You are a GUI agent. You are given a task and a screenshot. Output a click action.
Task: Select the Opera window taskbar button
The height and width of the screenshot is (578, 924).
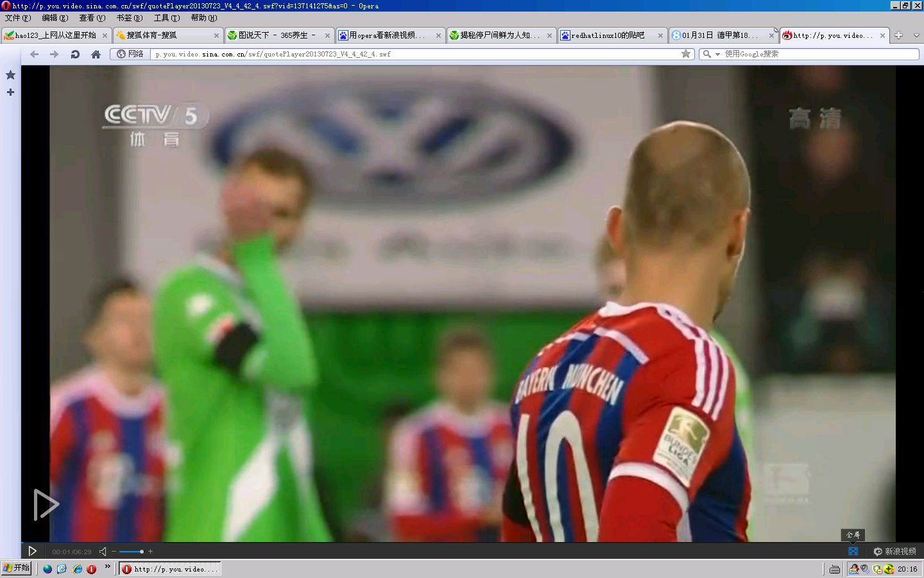pos(170,569)
